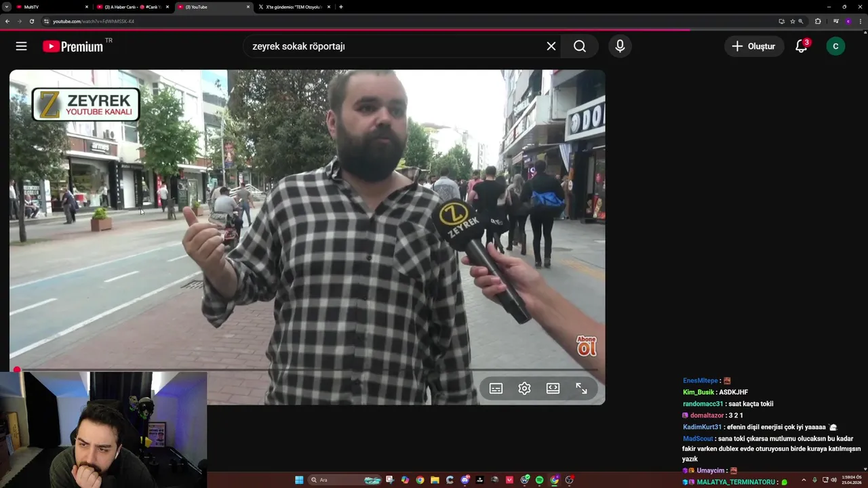This screenshot has width=868, height=488.
Task: Show hidden system tray icons chevron
Action: click(804, 480)
